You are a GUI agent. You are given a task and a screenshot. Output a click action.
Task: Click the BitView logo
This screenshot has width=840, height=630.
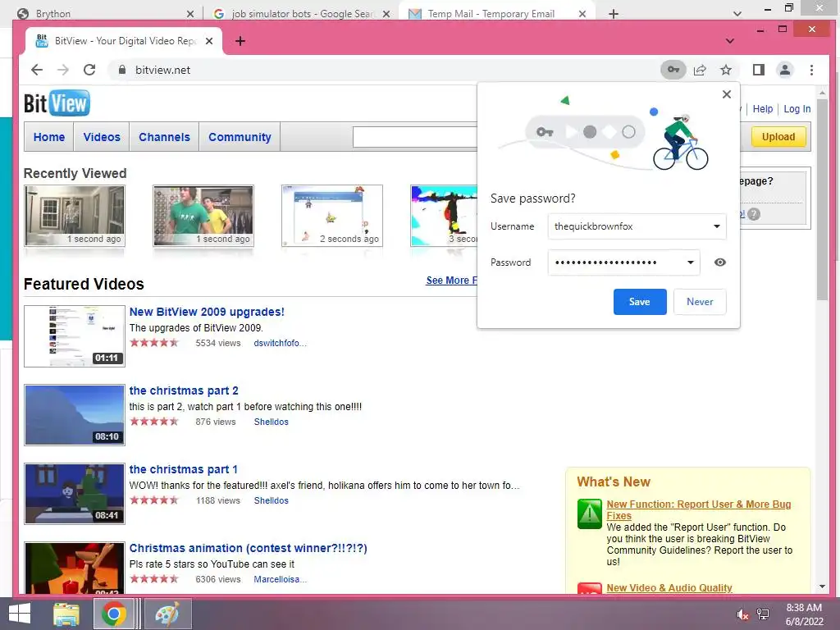click(x=57, y=103)
